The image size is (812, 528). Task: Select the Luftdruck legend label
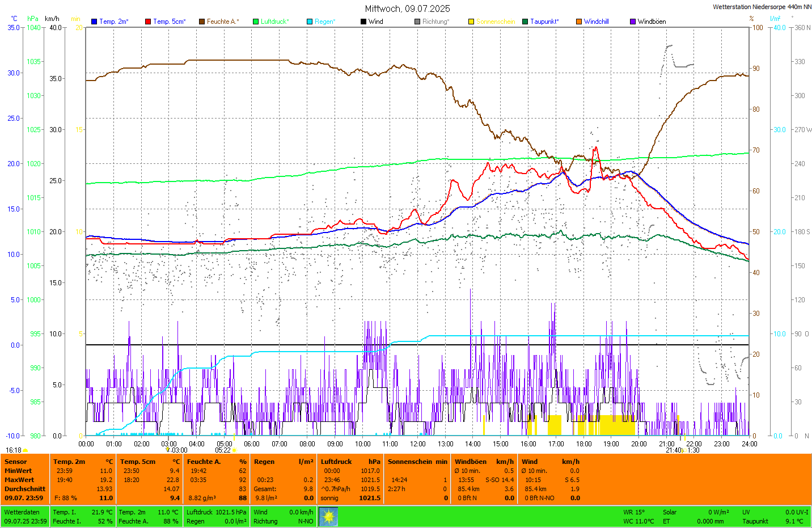[274, 22]
